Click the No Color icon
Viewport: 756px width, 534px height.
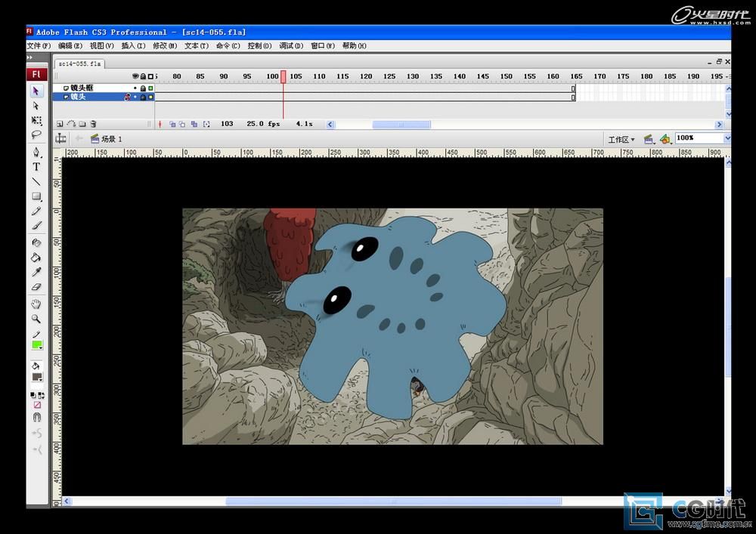coord(36,405)
